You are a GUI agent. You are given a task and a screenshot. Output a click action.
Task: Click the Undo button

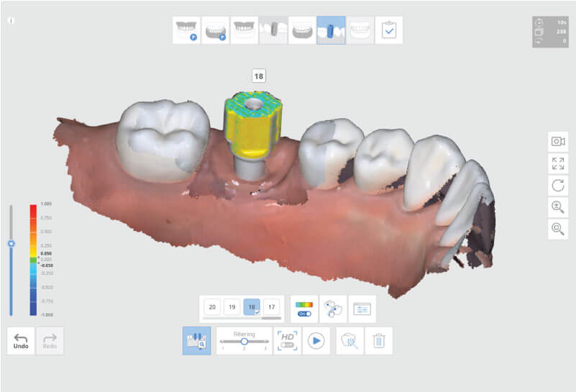21,341
